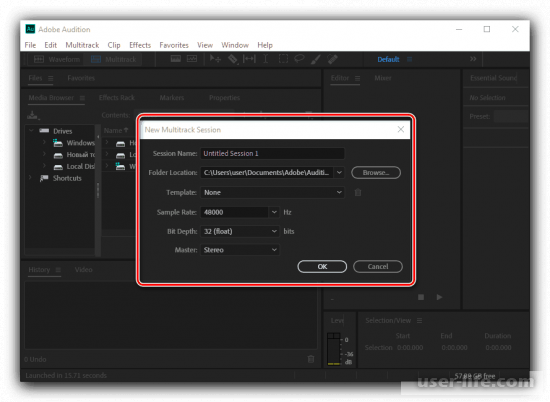Sort contents by the Name column
This screenshot has height=402, width=550.
[116, 130]
